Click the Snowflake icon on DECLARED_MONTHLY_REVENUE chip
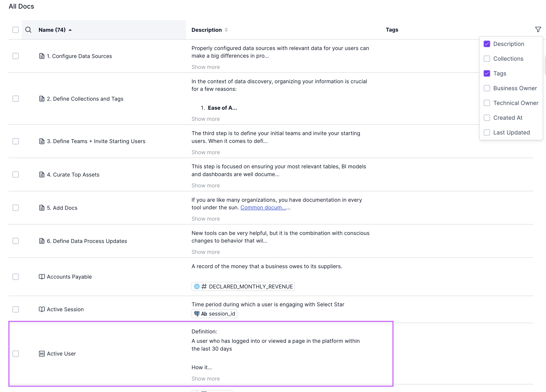 tap(197, 286)
